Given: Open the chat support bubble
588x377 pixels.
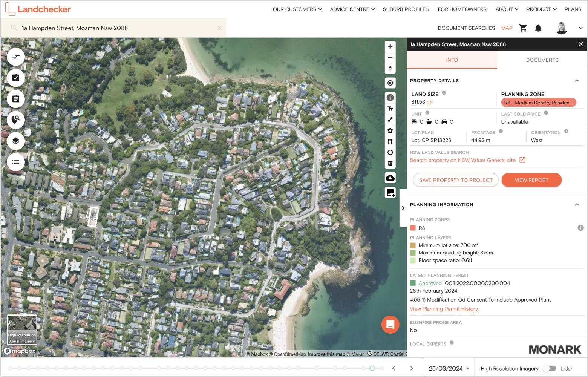Looking at the screenshot, I should coord(390,325).
